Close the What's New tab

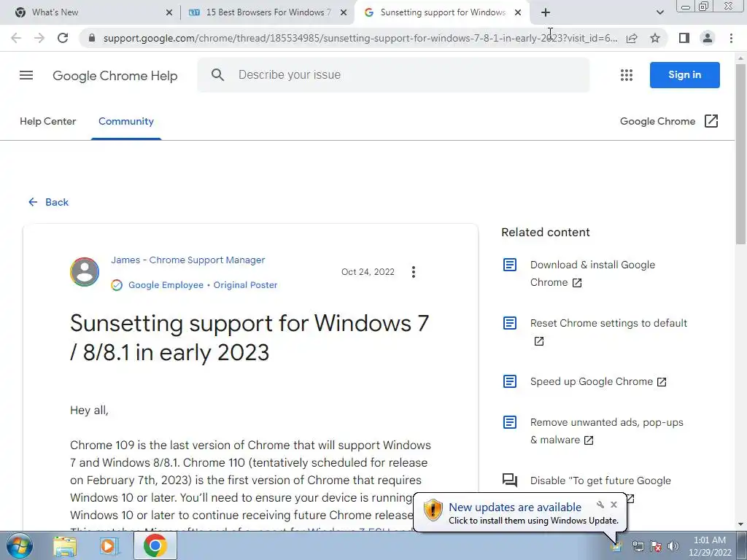[x=169, y=12]
